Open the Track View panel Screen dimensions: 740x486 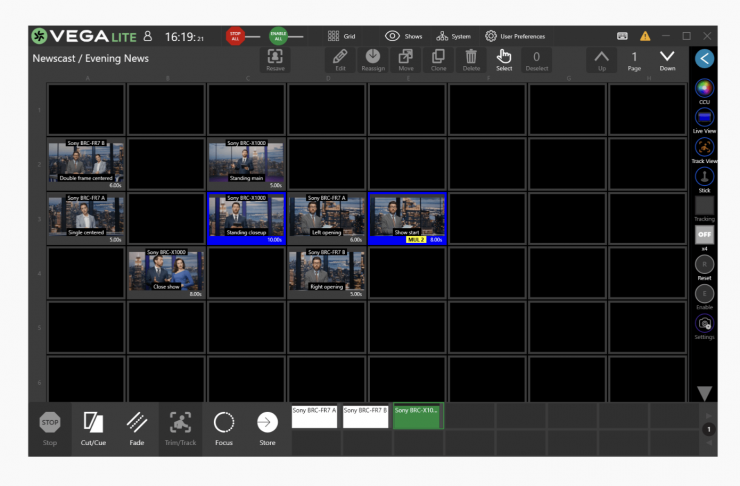(704, 147)
